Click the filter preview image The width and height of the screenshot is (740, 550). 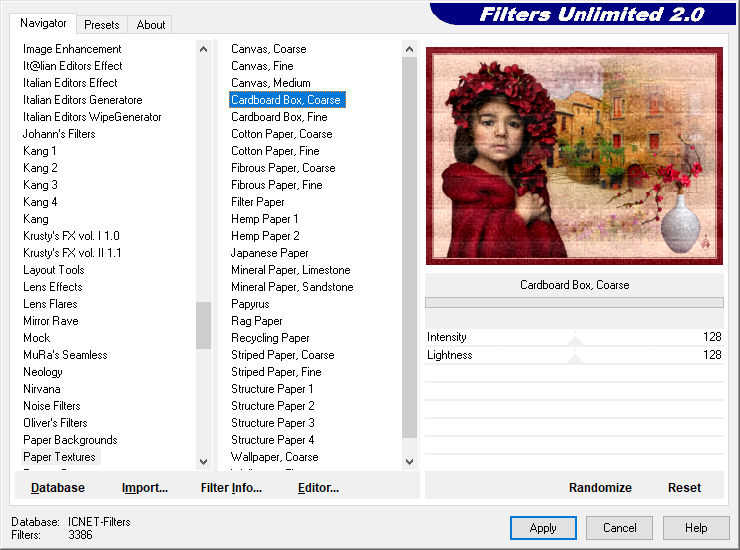574,156
